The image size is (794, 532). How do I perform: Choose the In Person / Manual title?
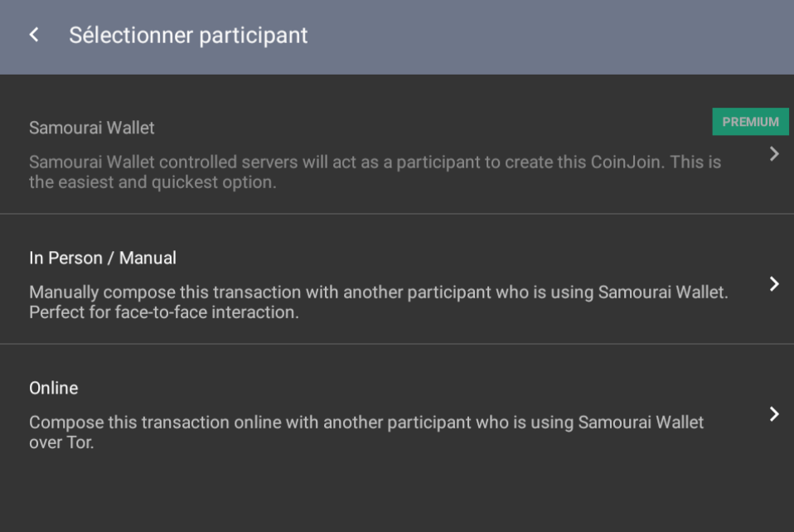(x=103, y=258)
